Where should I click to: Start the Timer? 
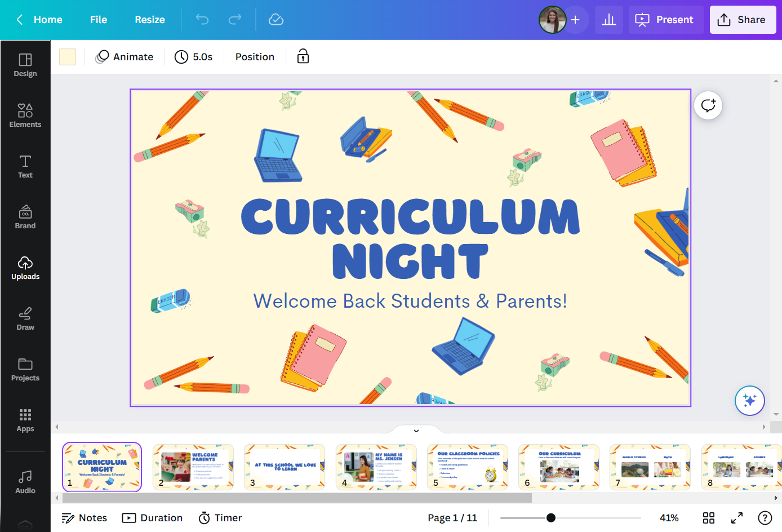click(220, 518)
